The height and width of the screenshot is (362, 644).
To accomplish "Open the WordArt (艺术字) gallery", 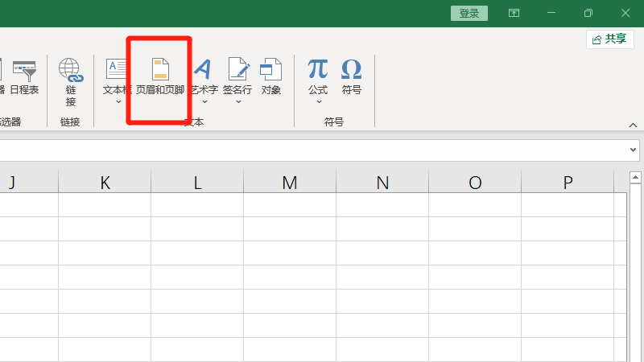I will [204, 76].
